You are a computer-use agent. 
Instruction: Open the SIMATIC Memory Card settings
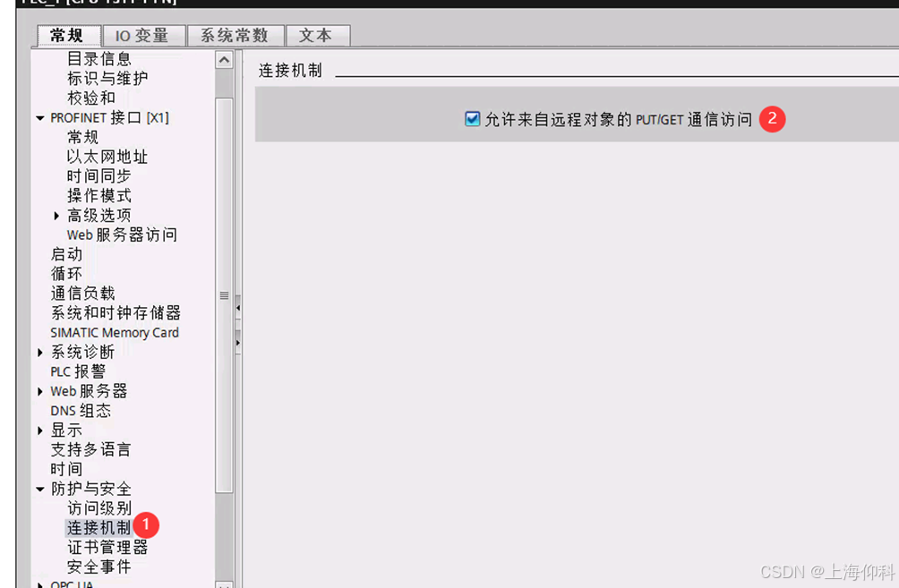click(x=114, y=332)
